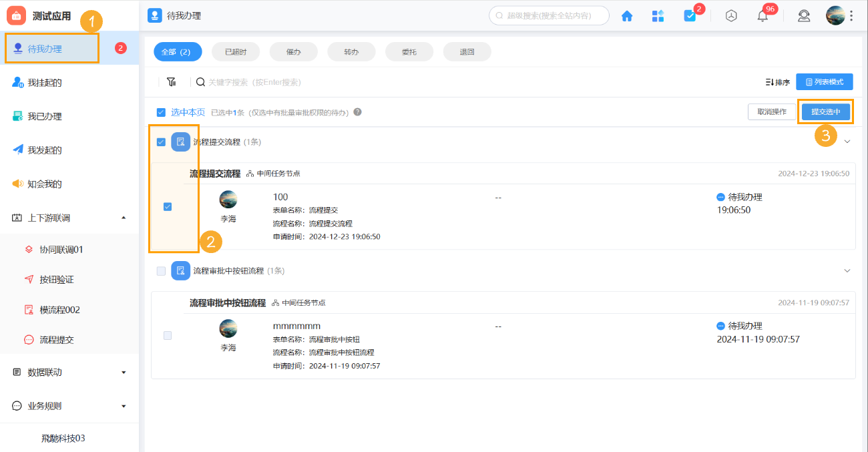
Task: Click the 提交选中 submit button
Action: point(826,111)
